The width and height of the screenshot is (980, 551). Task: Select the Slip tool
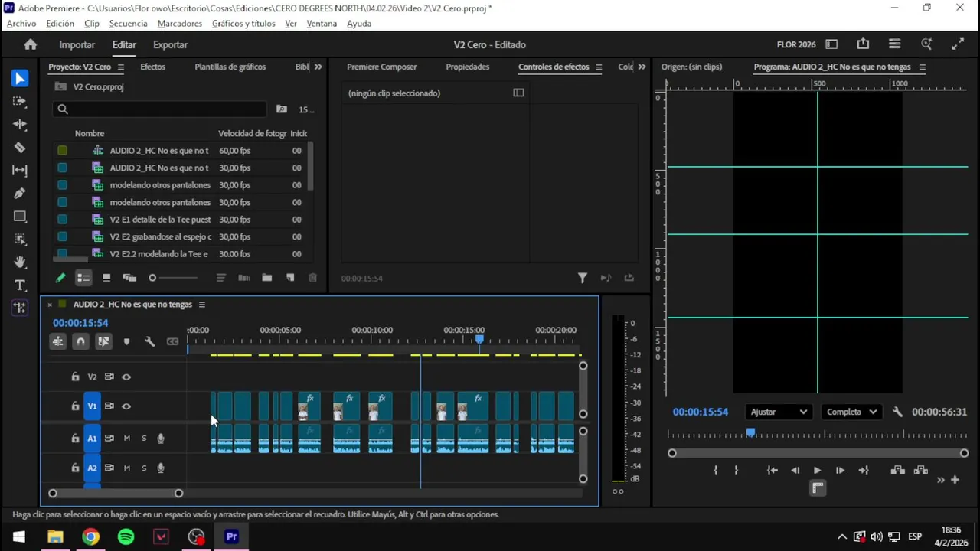(20, 170)
